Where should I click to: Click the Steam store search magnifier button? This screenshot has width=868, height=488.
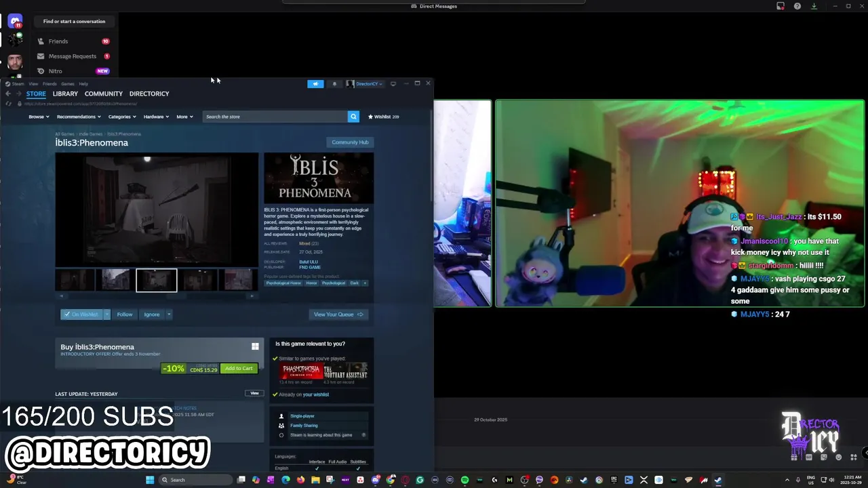[x=353, y=117]
